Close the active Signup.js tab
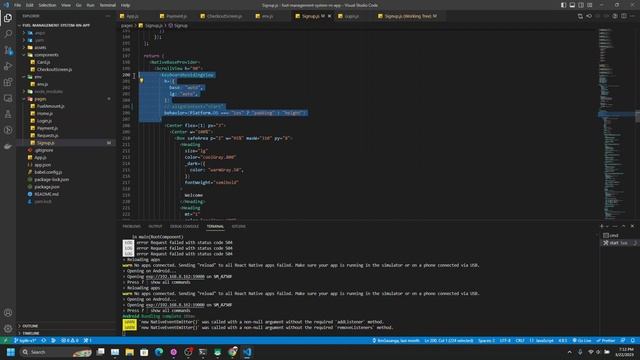Image resolution: width=640 pixels, height=360 pixels. point(329,16)
